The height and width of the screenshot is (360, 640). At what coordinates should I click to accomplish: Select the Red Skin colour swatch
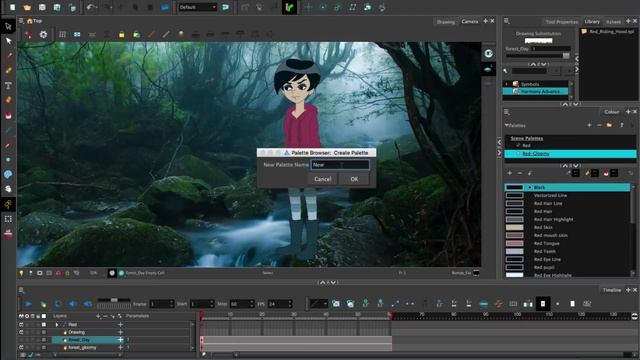[567, 227]
